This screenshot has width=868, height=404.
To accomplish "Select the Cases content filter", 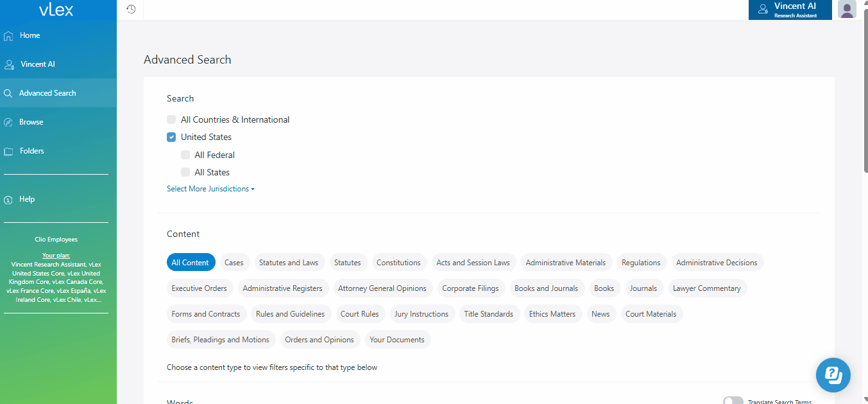I will tap(234, 263).
